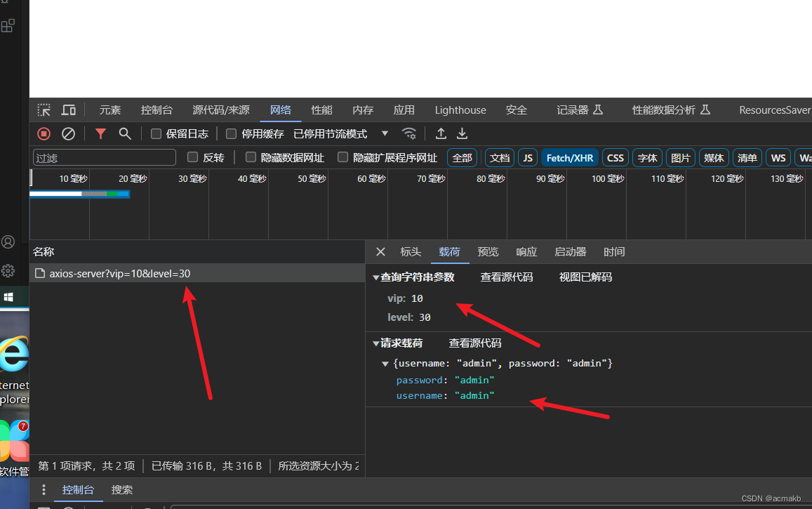The width and height of the screenshot is (812, 509).
Task: Open the Application tab (应用)
Action: (x=404, y=110)
